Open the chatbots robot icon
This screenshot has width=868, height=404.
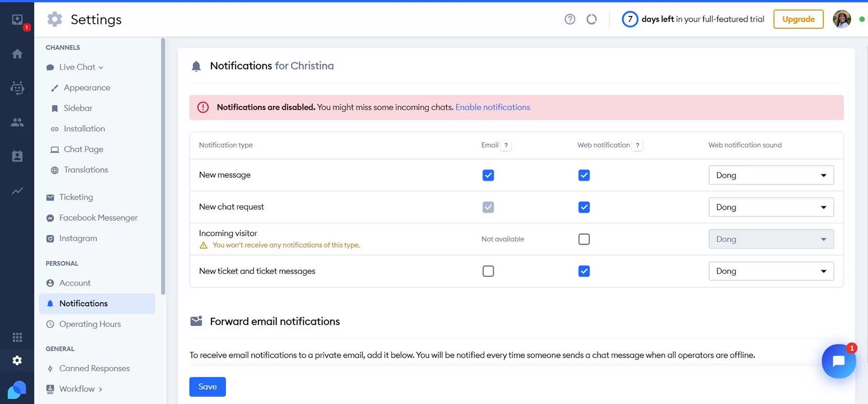point(17,88)
